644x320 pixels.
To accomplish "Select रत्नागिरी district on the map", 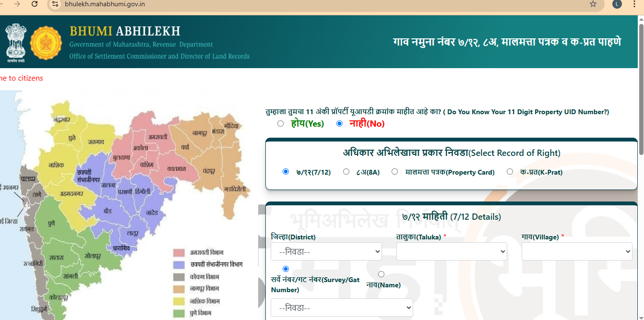I will [x=33, y=263].
